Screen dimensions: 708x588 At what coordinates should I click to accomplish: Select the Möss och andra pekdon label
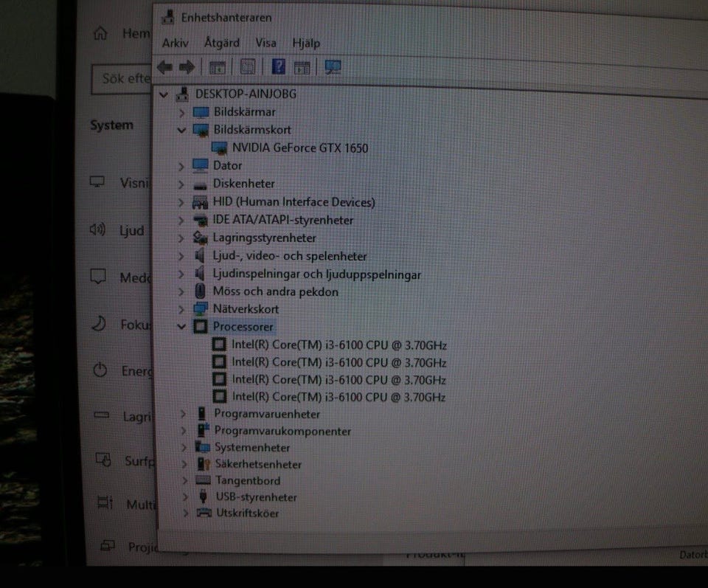(x=275, y=291)
